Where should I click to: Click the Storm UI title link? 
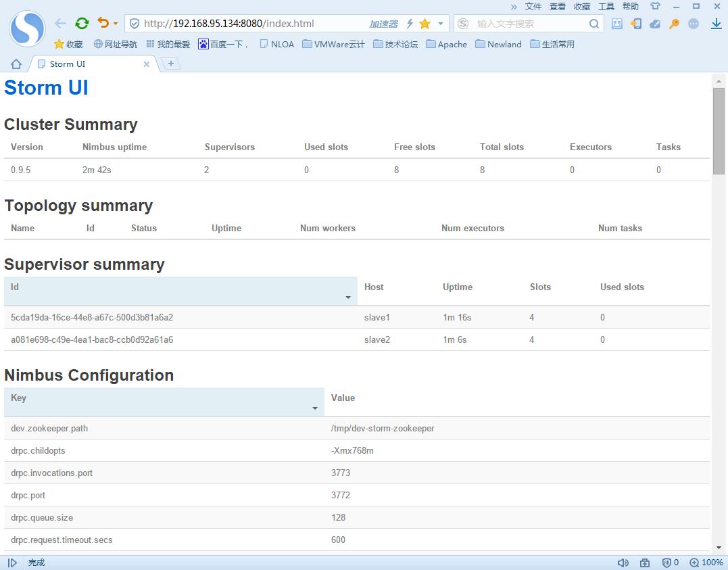click(46, 89)
